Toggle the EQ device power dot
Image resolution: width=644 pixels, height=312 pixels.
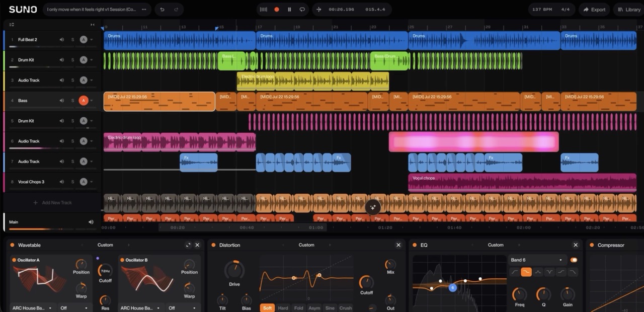coord(415,245)
